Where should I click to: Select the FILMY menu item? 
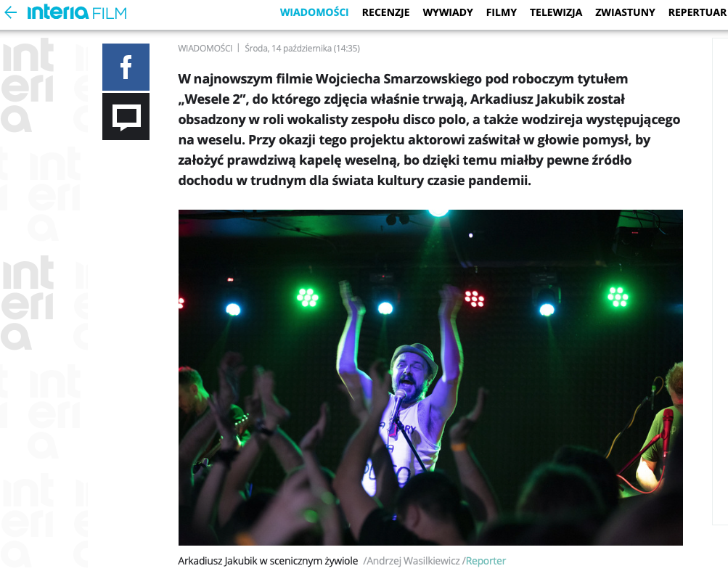pyautogui.click(x=501, y=12)
